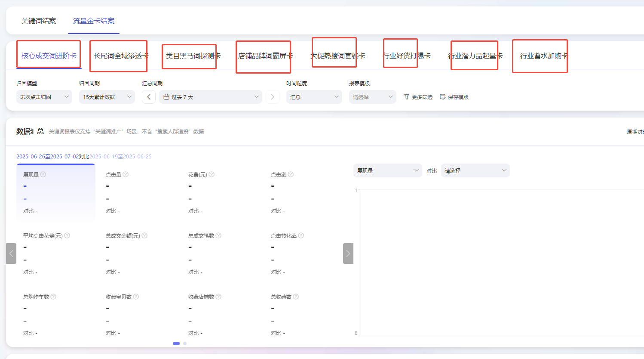Select the 行业蓄水加购卡 tab
This screenshot has height=359, width=644.
coord(543,56)
